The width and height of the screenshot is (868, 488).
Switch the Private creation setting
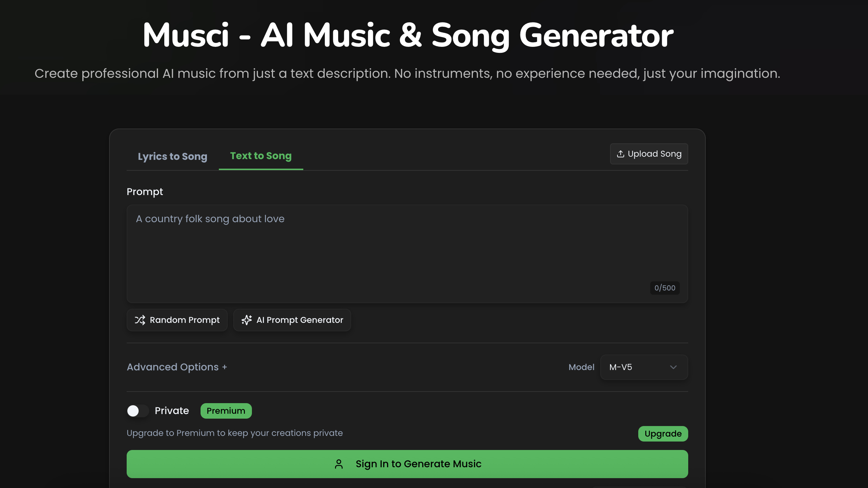point(137,411)
